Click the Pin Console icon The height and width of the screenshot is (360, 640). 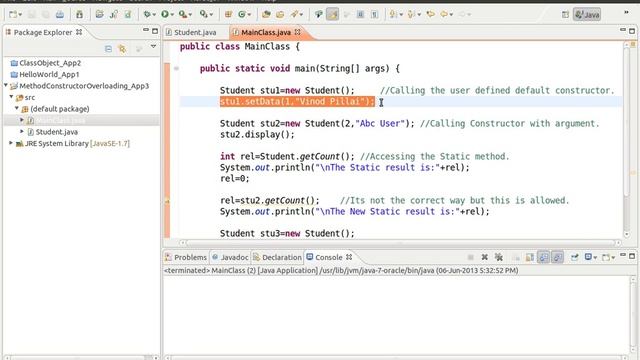pyautogui.click(x=575, y=257)
